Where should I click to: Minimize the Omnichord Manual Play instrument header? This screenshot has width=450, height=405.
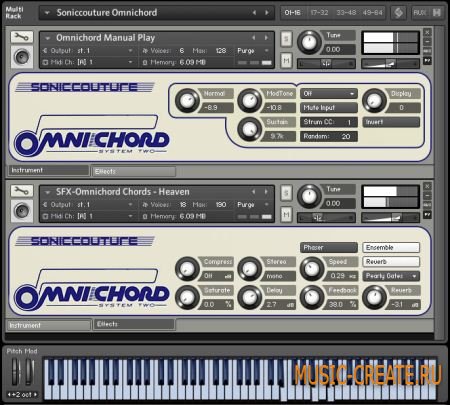pyautogui.click(x=427, y=42)
